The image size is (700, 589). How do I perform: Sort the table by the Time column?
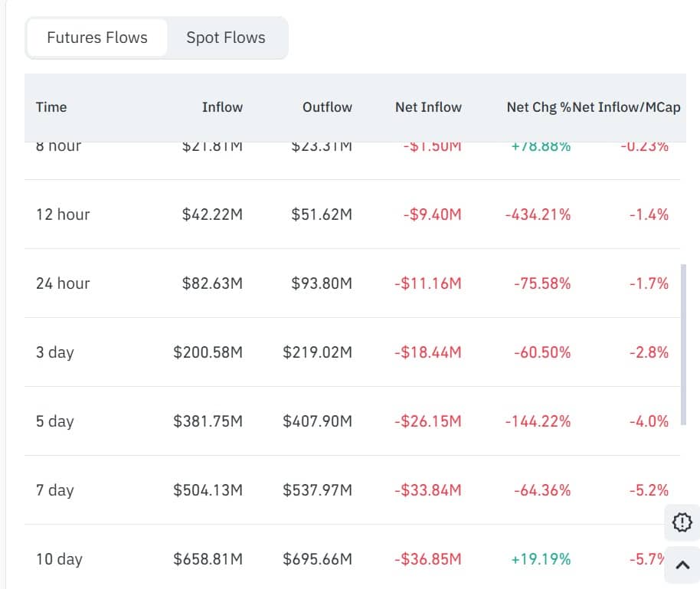point(51,107)
